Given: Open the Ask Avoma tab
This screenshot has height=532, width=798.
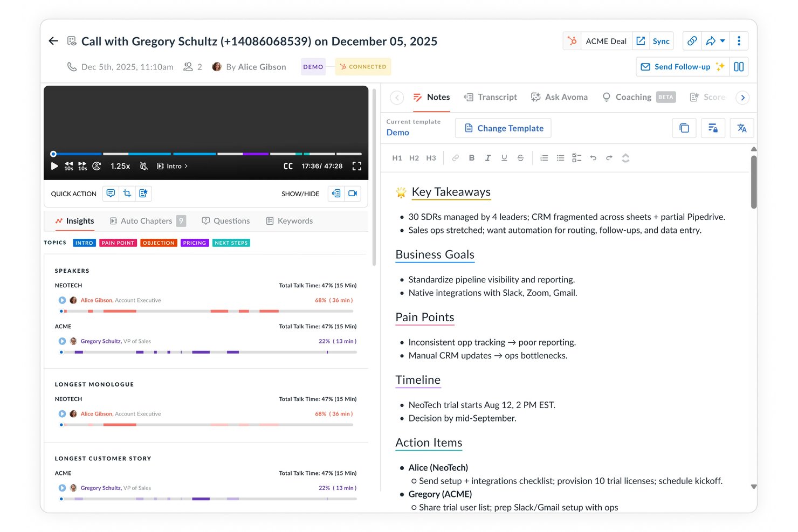Looking at the screenshot, I should [x=559, y=97].
